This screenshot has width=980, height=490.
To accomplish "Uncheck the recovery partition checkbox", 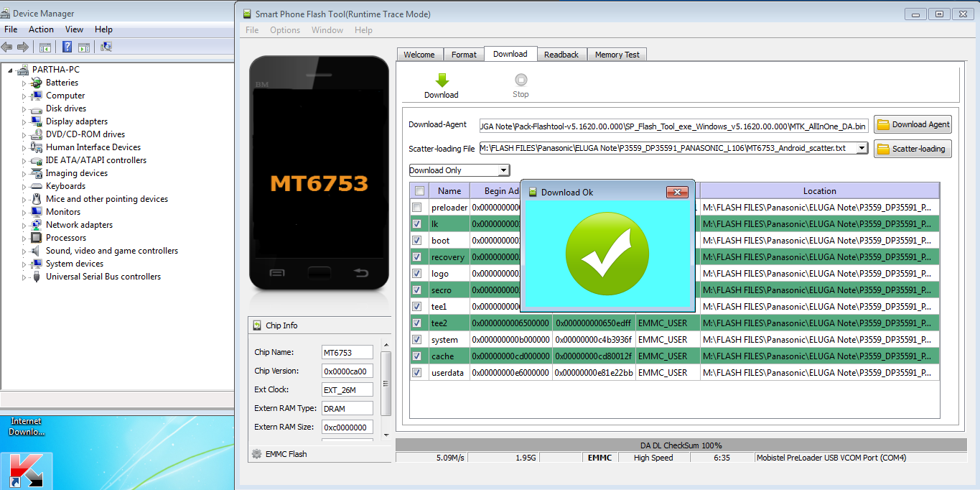I will point(417,257).
